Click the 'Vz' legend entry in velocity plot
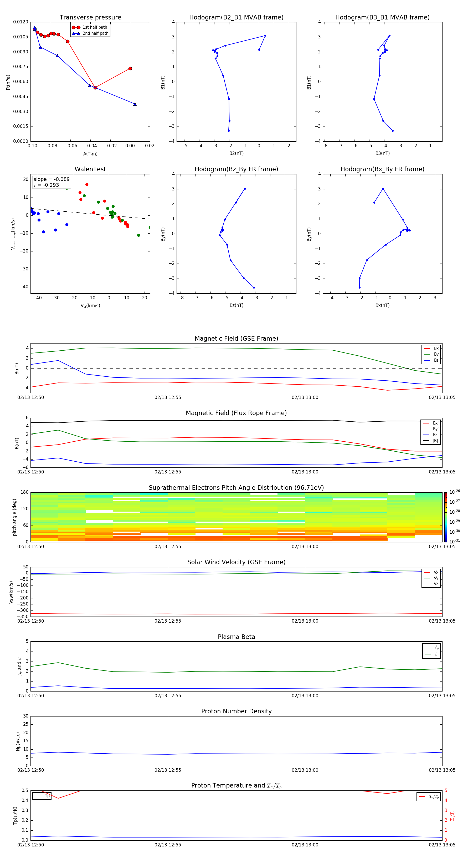Viewport: 473px width, 868px height. pos(431,584)
